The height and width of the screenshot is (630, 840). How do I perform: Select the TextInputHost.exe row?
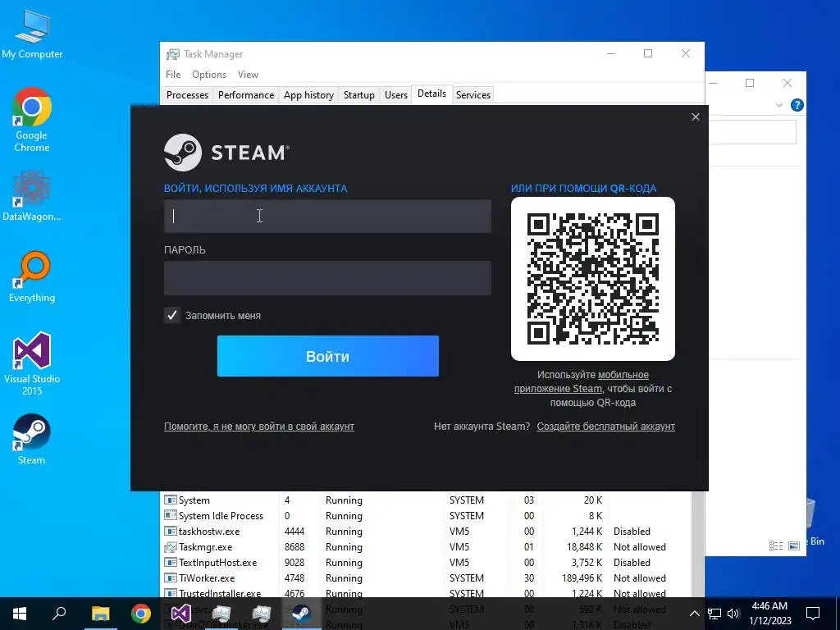click(426, 562)
